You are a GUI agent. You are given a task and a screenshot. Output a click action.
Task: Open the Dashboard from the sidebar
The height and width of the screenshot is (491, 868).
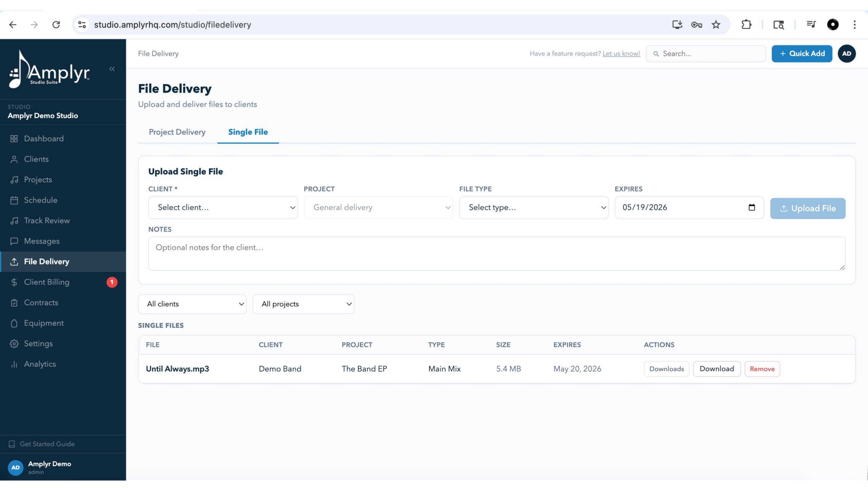coord(43,138)
